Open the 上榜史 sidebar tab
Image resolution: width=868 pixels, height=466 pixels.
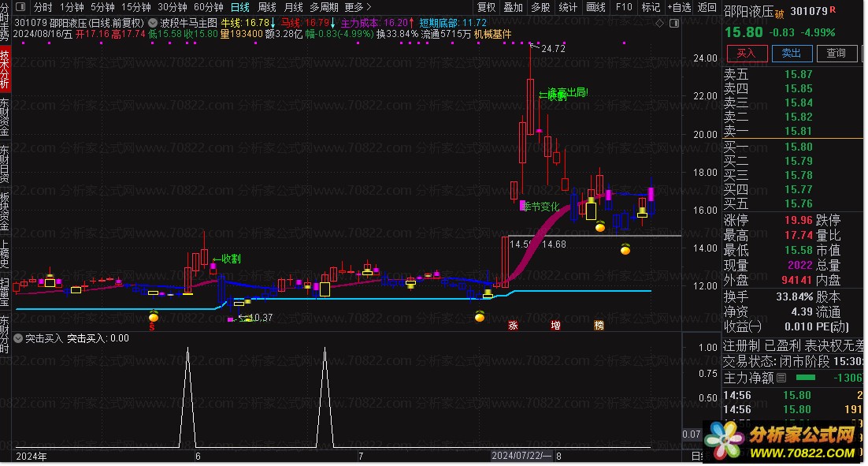(x=5, y=253)
